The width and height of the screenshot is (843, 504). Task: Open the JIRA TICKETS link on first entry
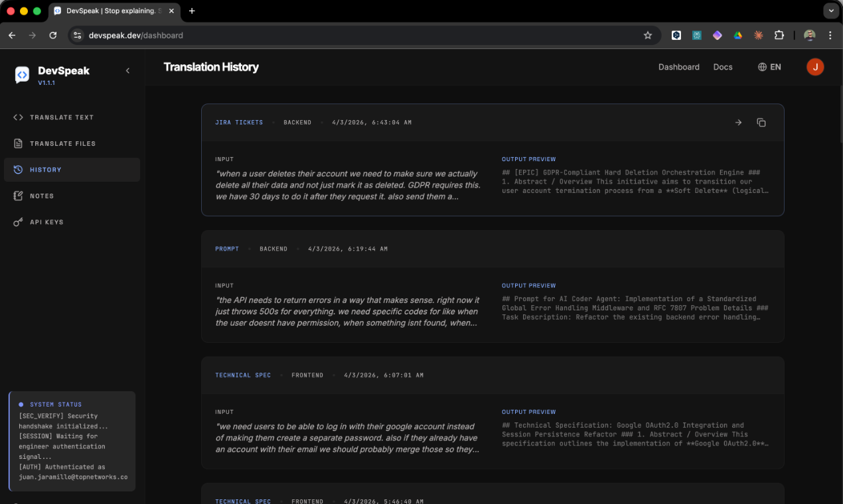[x=239, y=122]
